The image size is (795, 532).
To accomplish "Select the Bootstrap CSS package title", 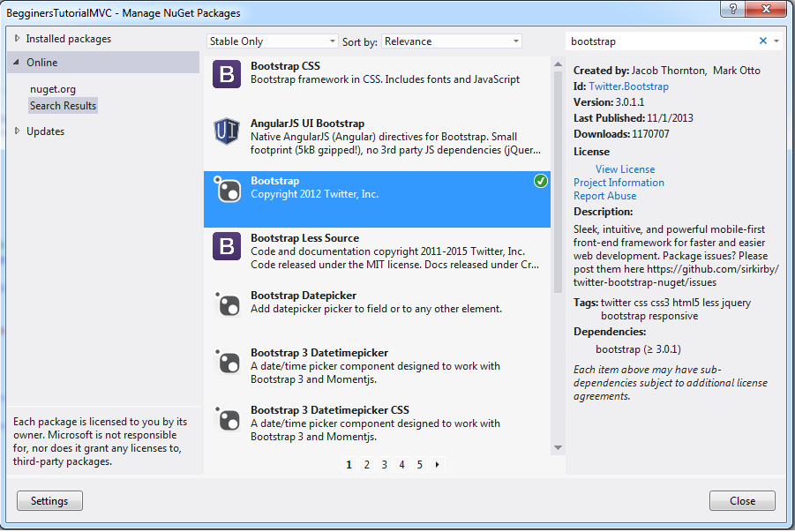I will pyautogui.click(x=285, y=66).
